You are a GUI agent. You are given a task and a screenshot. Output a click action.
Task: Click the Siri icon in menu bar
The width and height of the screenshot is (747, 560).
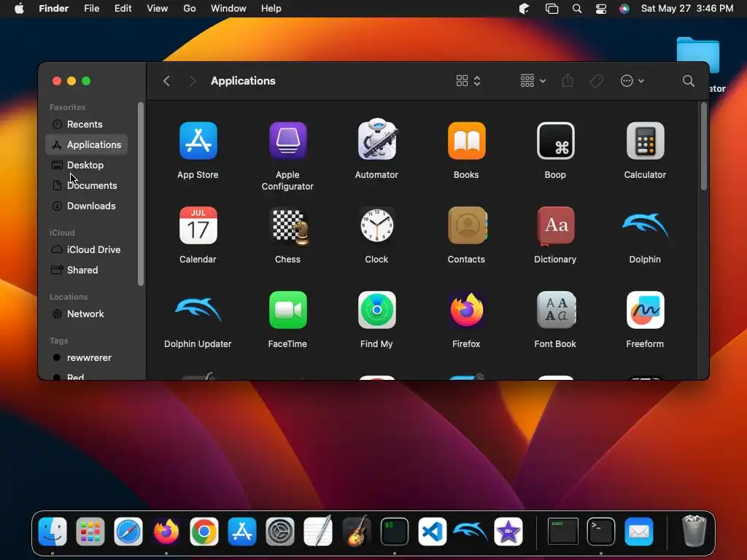624,9
